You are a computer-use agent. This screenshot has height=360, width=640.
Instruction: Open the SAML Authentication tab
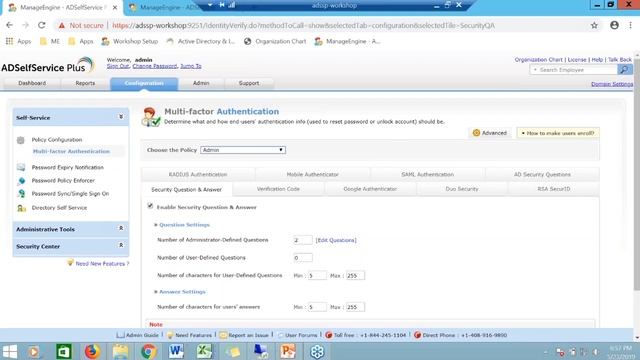427,174
